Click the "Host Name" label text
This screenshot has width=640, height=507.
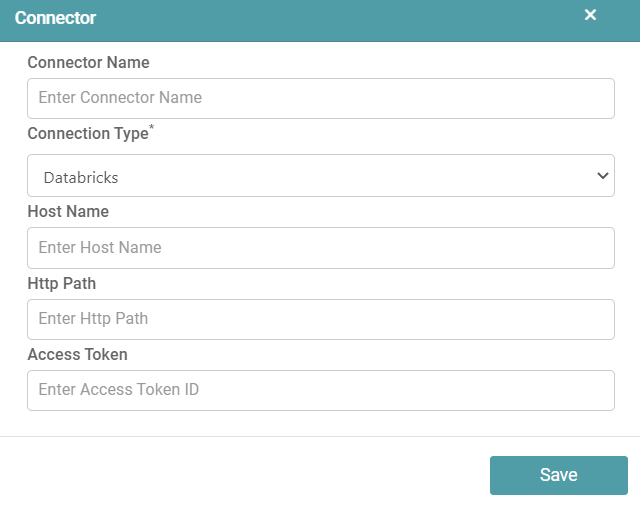pos(68,211)
